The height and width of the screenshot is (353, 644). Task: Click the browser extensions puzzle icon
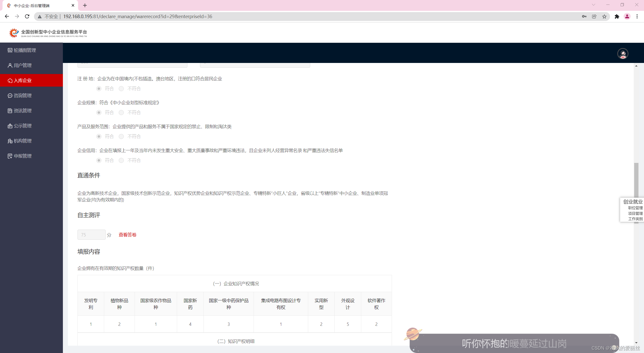coord(617,17)
